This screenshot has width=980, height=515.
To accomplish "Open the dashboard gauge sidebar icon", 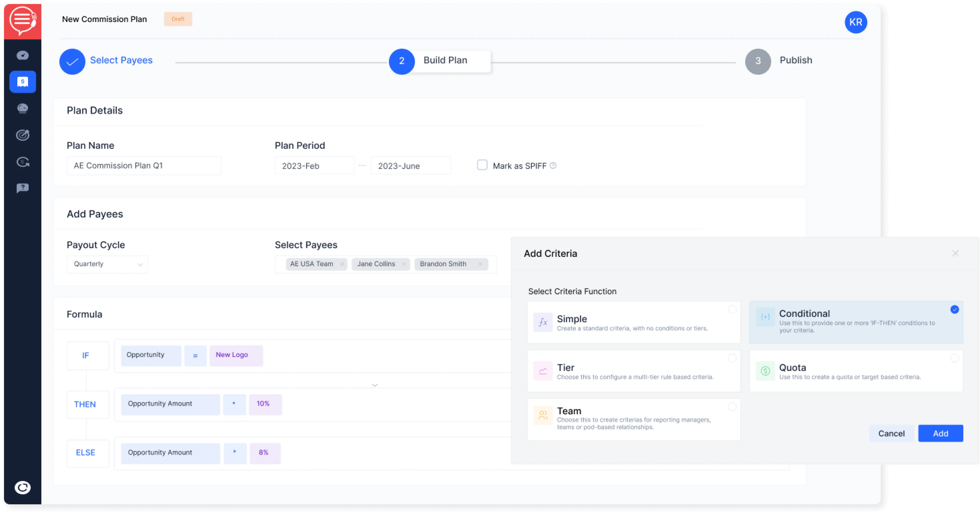I will coord(22,56).
